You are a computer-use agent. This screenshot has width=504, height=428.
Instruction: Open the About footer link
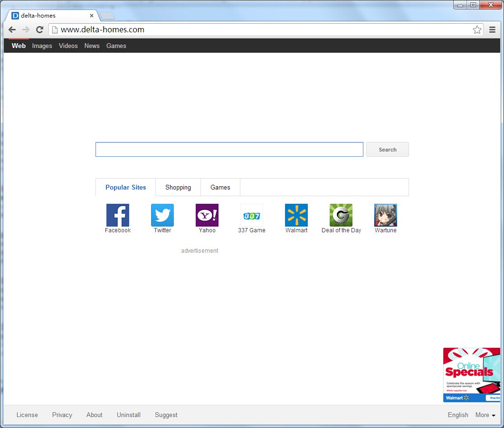[94, 415]
